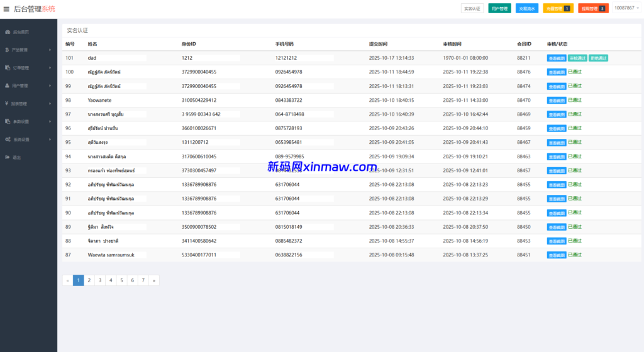The height and width of the screenshot is (352, 644).
Task: Click 查看截图 for row 95
Action: pos(557,143)
